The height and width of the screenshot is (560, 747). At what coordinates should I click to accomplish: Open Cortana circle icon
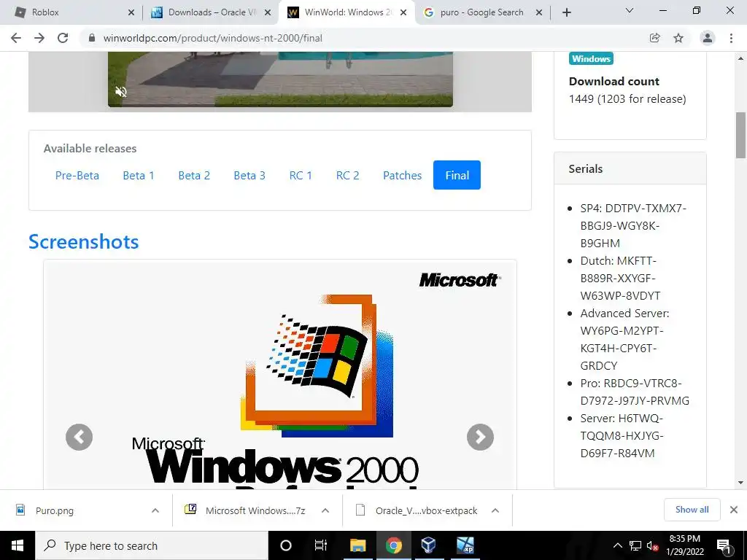(286, 545)
